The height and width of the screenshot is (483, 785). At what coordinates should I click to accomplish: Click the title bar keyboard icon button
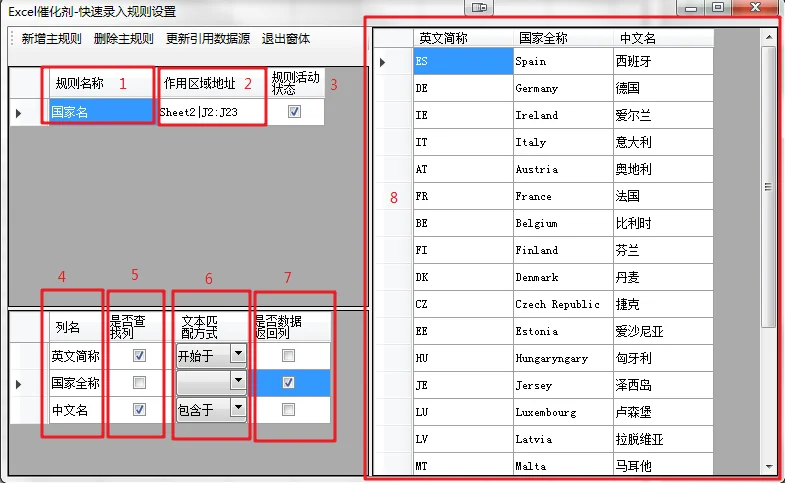(479, 7)
